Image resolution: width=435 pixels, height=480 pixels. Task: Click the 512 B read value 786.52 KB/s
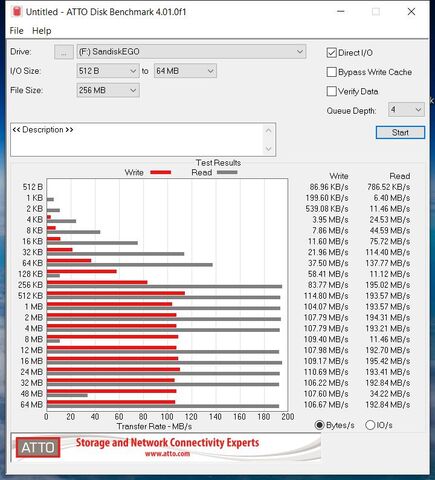pos(389,187)
